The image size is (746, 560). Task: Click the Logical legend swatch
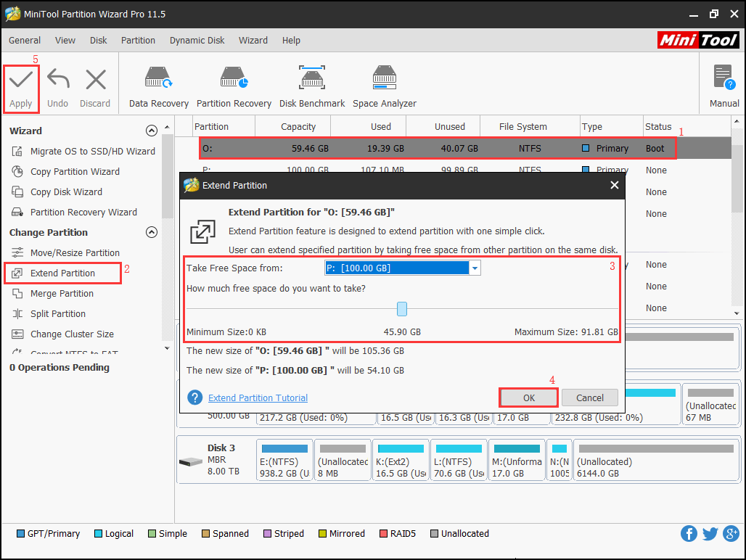pyautogui.click(x=99, y=533)
